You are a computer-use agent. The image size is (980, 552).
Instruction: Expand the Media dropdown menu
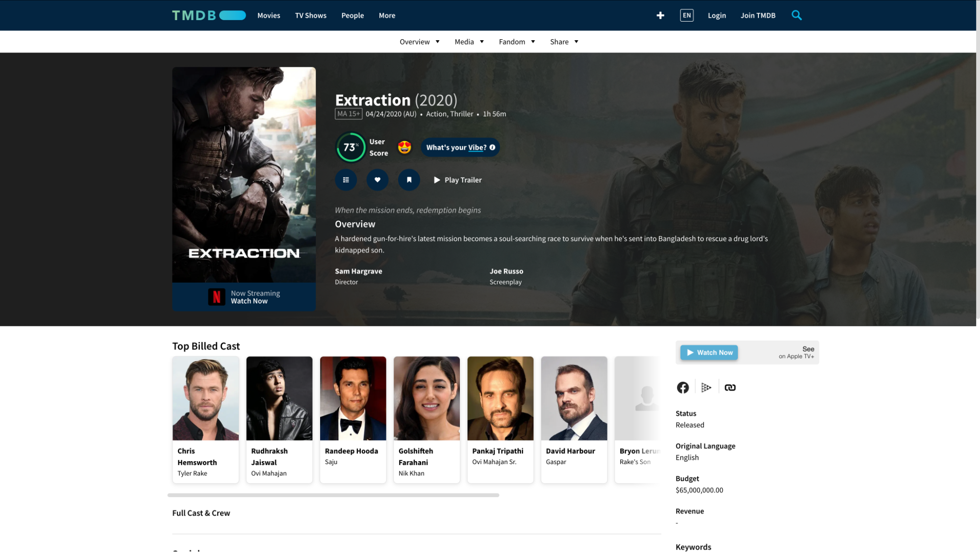(x=469, y=42)
